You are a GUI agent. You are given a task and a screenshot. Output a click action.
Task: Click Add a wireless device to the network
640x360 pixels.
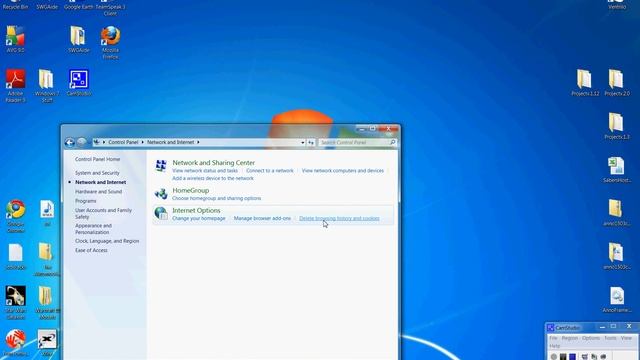[x=213, y=178]
